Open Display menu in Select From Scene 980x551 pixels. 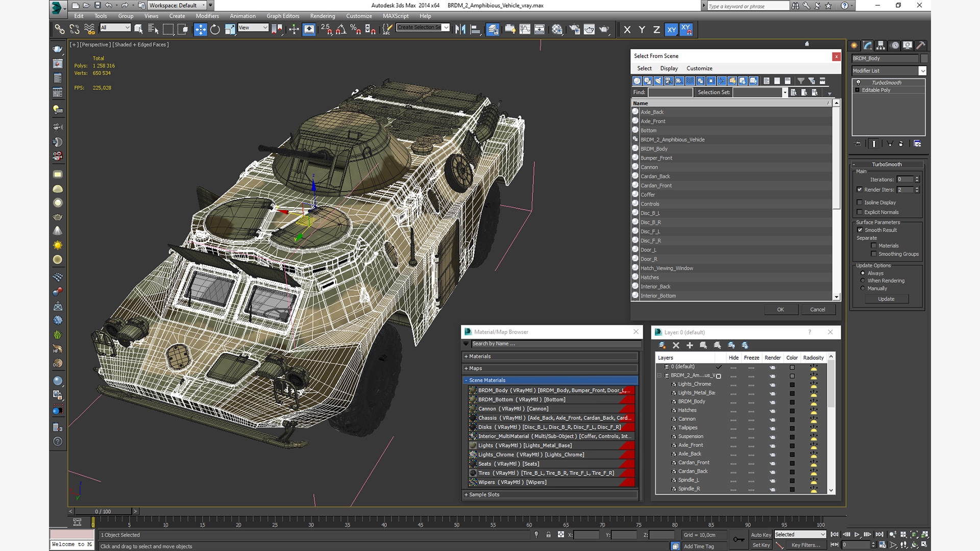pos(669,68)
